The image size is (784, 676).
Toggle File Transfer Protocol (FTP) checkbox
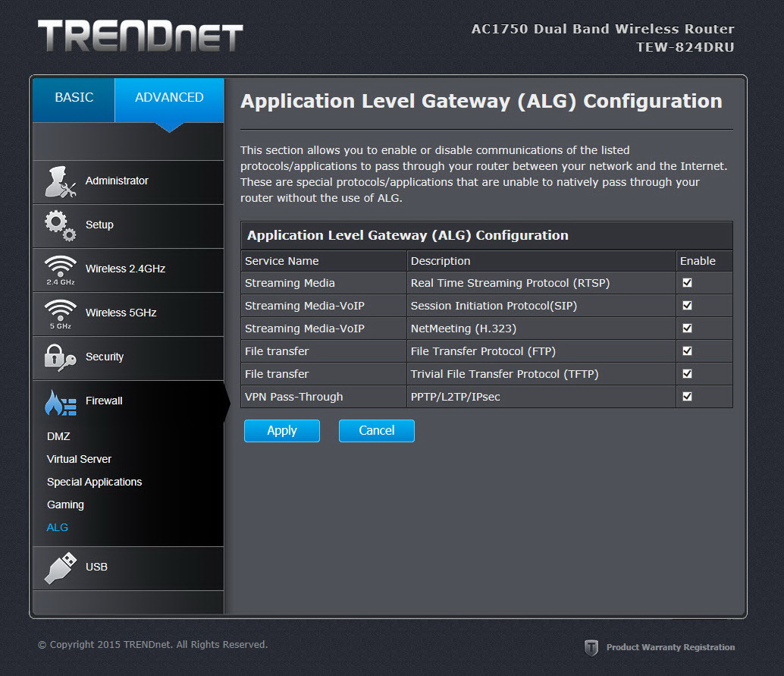pos(688,351)
